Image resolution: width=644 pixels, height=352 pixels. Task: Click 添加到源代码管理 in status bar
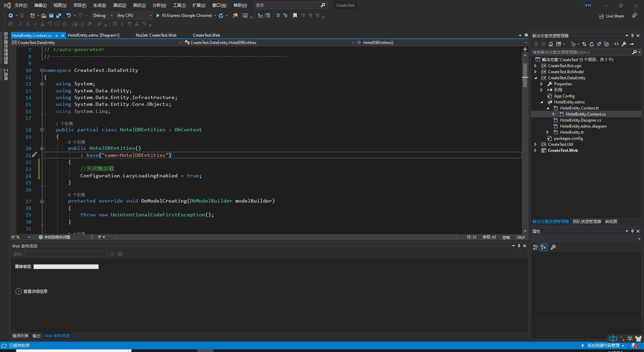point(603,346)
